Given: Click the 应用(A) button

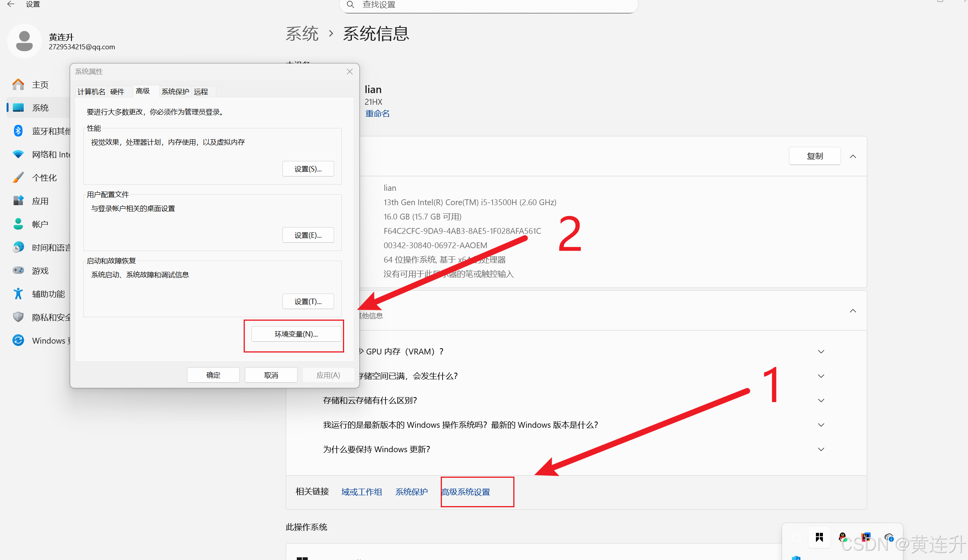Looking at the screenshot, I should (328, 375).
